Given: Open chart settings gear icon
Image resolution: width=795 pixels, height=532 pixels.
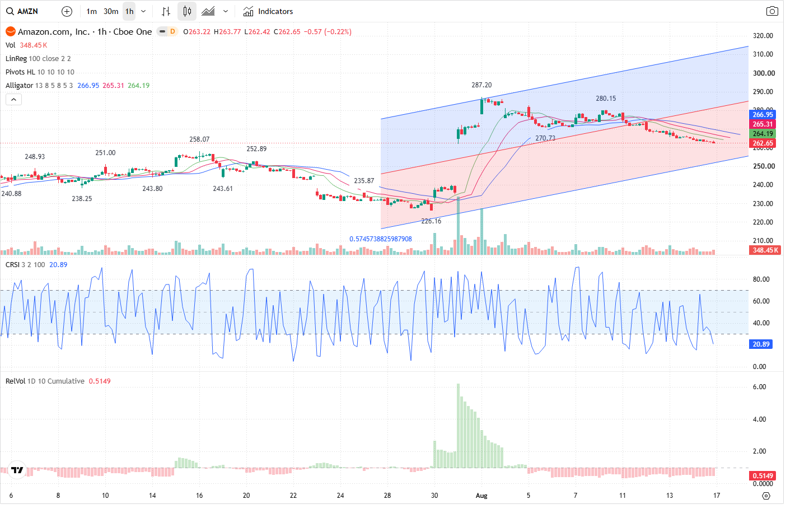Looking at the screenshot, I should coord(766,496).
